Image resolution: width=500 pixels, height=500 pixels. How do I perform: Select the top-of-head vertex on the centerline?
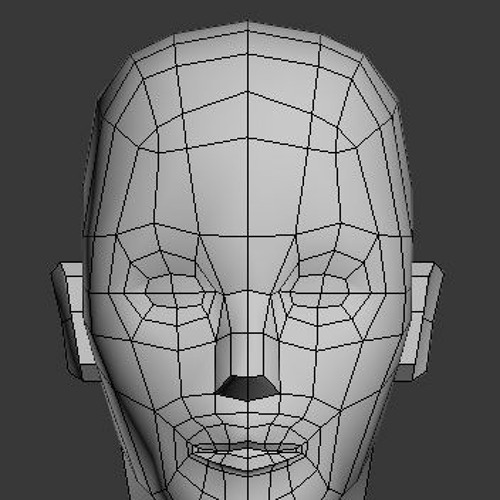click(x=248, y=21)
